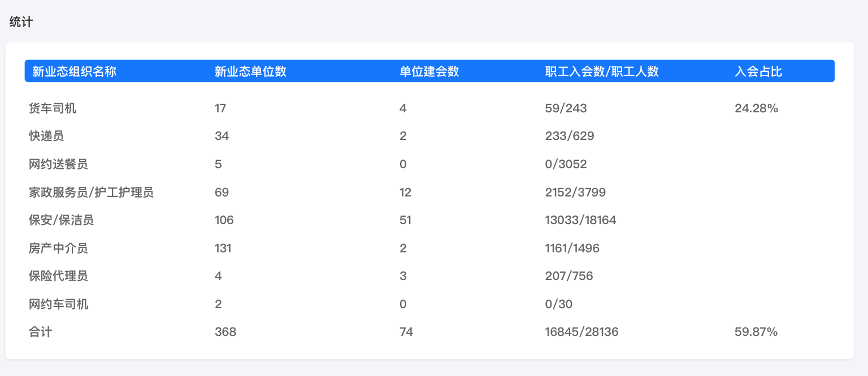
Task: Select the 单位建会数 column header
Action: [429, 72]
